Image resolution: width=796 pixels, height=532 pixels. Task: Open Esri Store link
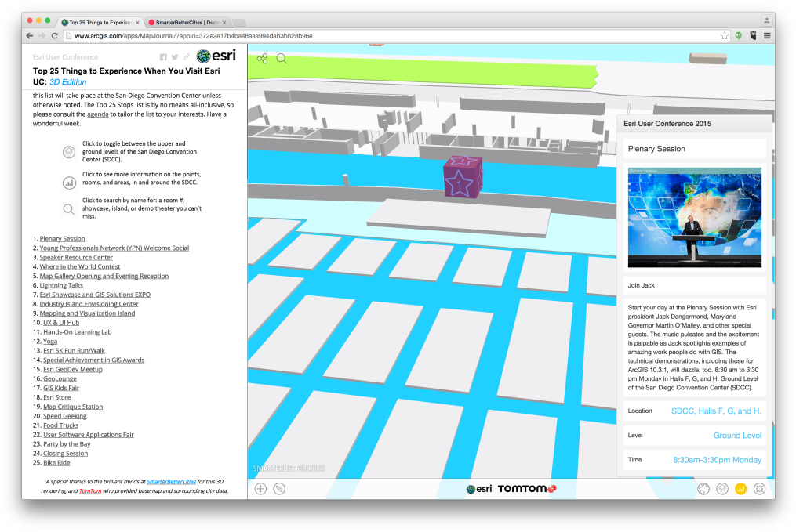56,397
